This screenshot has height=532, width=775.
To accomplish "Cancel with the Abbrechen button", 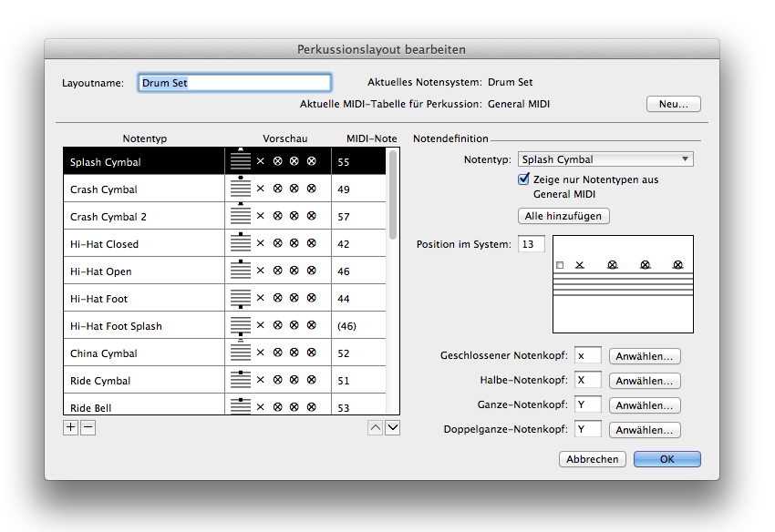I will click(593, 459).
